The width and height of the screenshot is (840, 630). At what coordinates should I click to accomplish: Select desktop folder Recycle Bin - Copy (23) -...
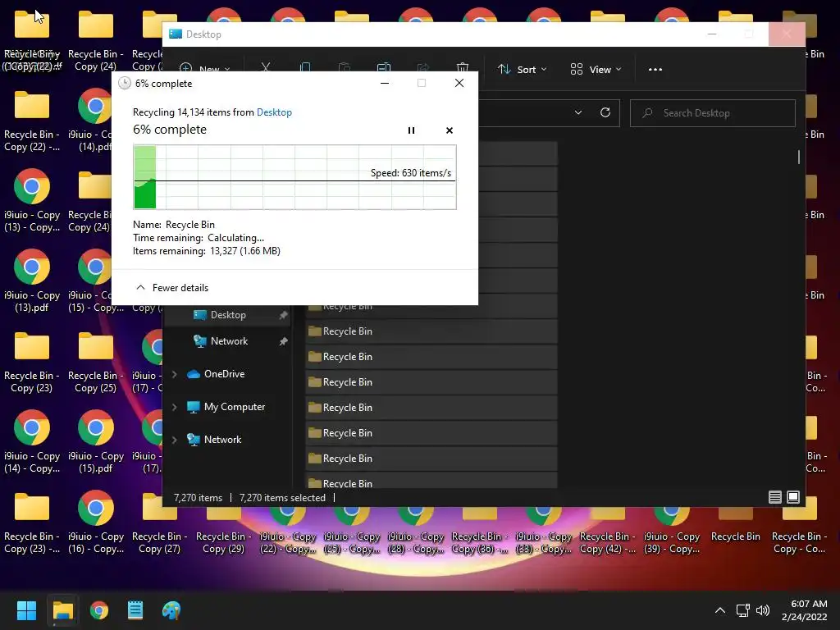[x=32, y=524]
